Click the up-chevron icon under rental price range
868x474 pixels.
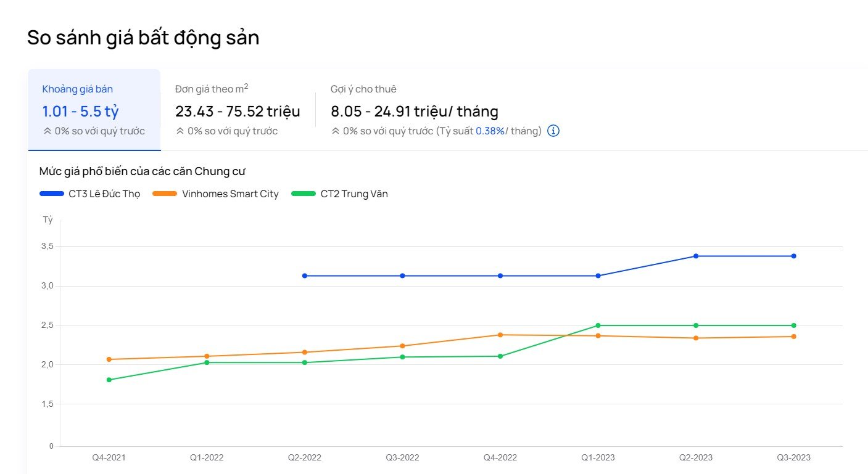pos(336,131)
